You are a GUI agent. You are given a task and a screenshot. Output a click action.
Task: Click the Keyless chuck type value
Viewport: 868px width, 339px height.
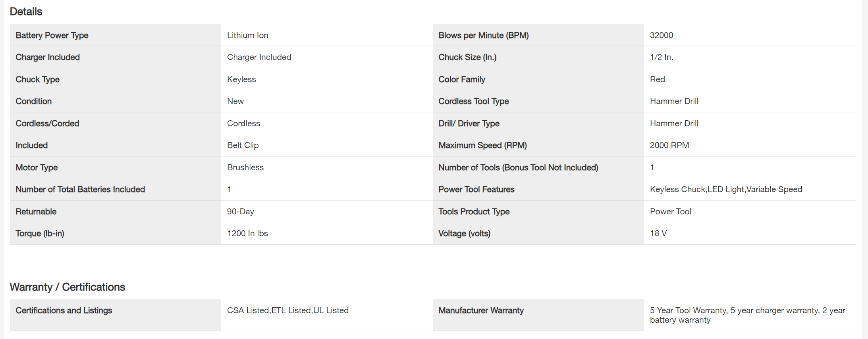coord(241,79)
